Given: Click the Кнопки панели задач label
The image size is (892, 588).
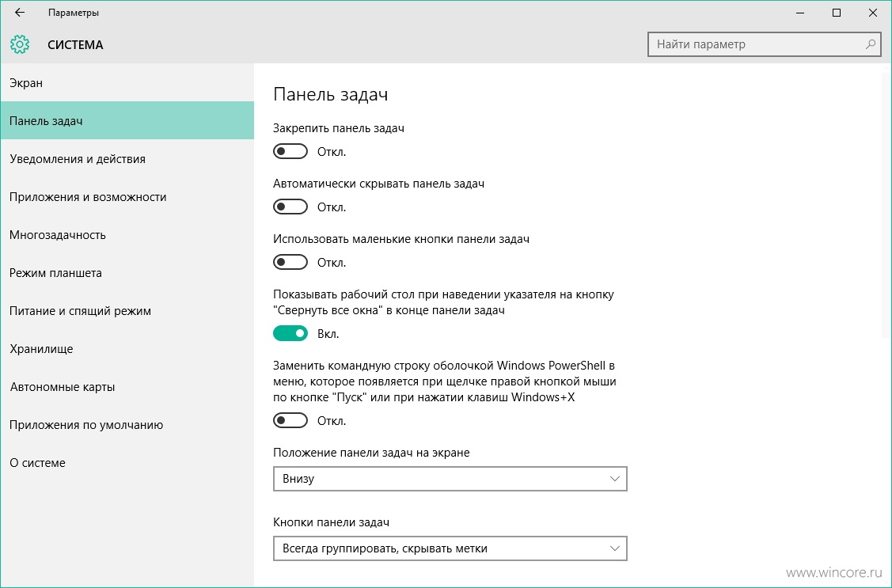Looking at the screenshot, I should pyautogui.click(x=331, y=522).
